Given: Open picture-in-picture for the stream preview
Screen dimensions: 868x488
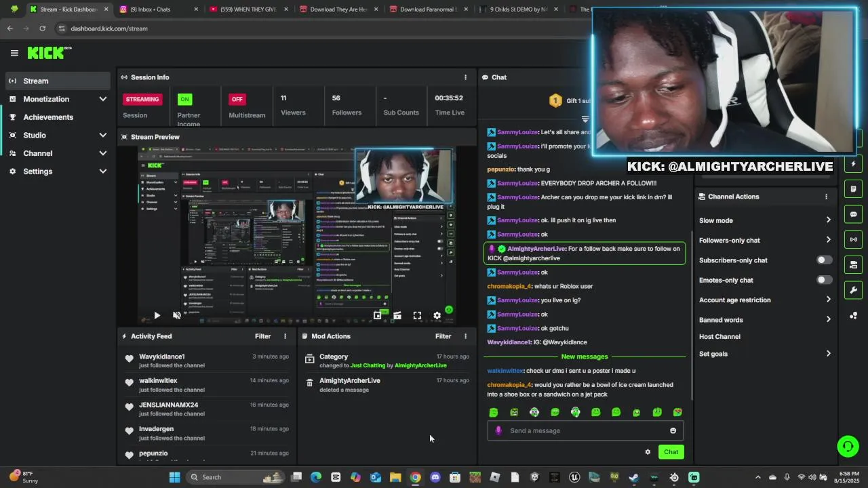Looking at the screenshot, I should coord(377,315).
